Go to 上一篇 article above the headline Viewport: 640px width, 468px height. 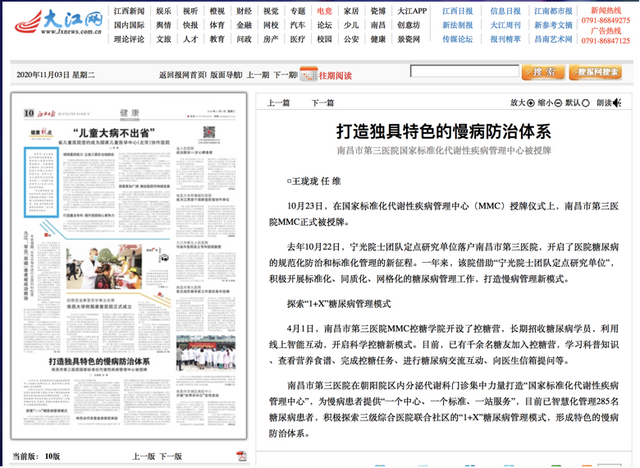(x=281, y=102)
